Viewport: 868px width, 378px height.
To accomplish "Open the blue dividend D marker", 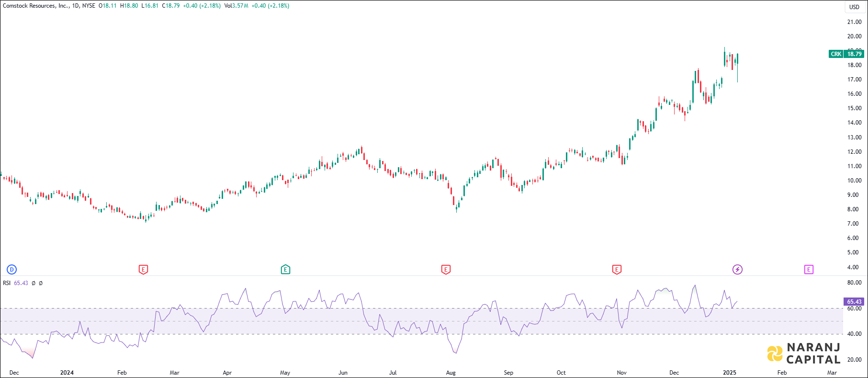I will click(x=11, y=269).
